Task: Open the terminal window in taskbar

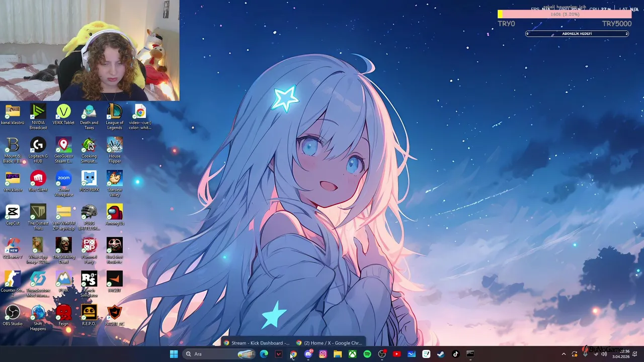Action: click(470, 354)
